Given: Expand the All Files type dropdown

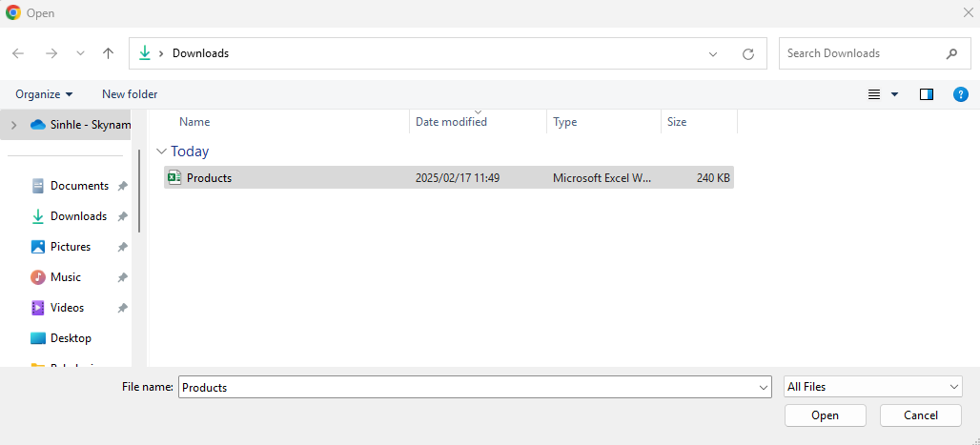Looking at the screenshot, I should 872,387.
